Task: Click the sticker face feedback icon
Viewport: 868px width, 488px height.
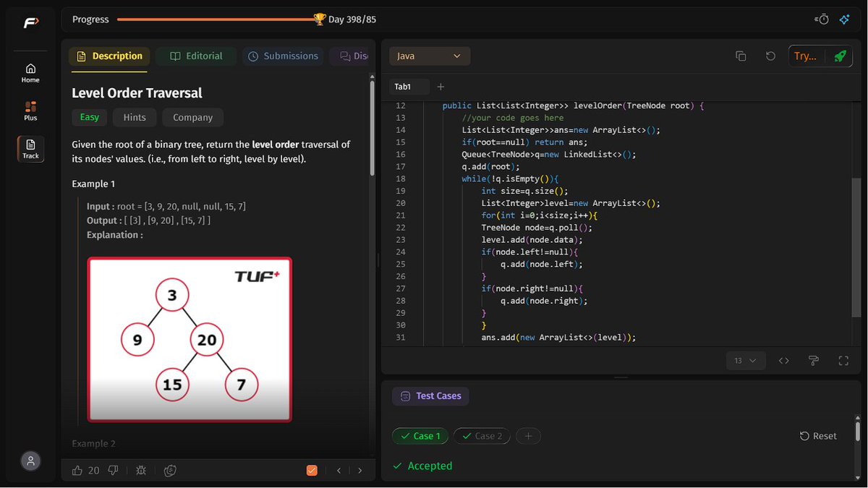Action: [170, 471]
